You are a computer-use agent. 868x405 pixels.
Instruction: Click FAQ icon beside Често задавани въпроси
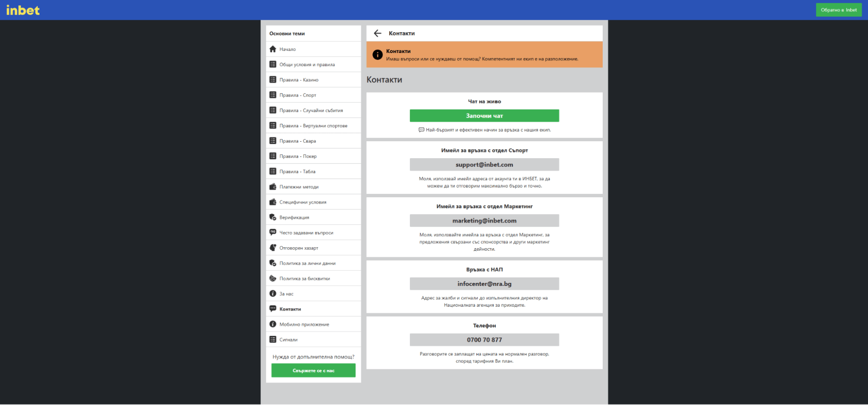click(x=273, y=232)
